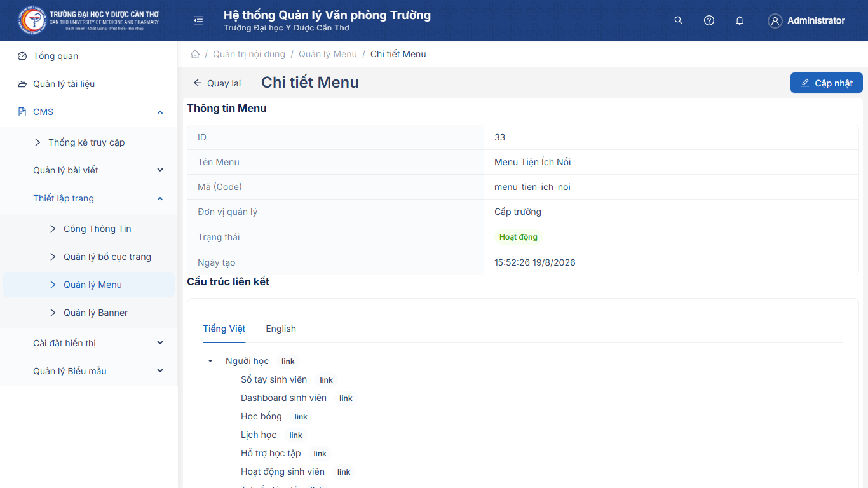Go to home via breadcrumb house icon

click(x=195, y=54)
